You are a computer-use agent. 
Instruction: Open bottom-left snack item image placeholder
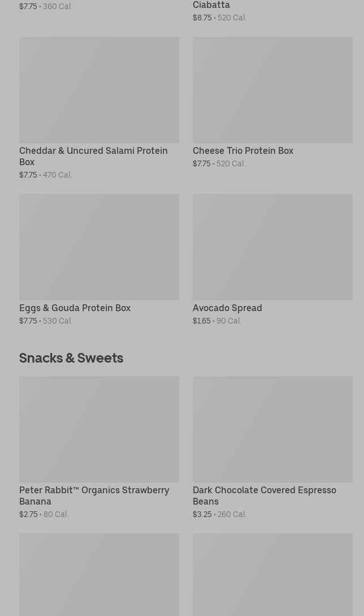coord(99,575)
